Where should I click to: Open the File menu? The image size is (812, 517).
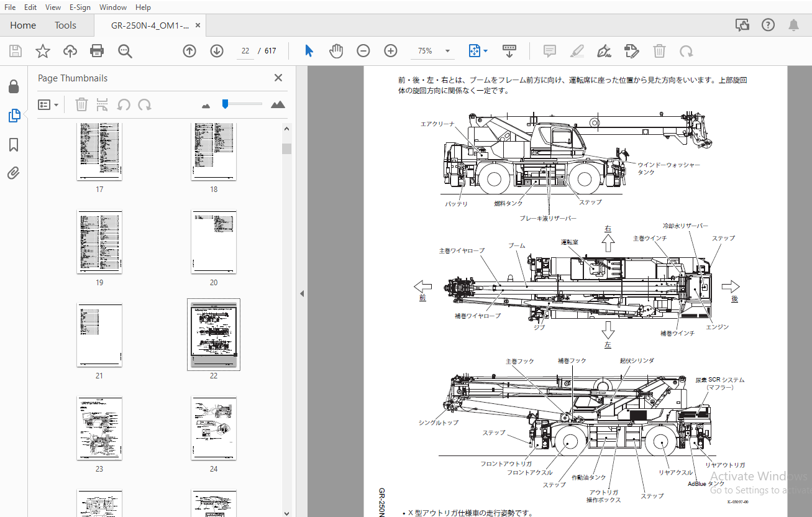point(11,7)
